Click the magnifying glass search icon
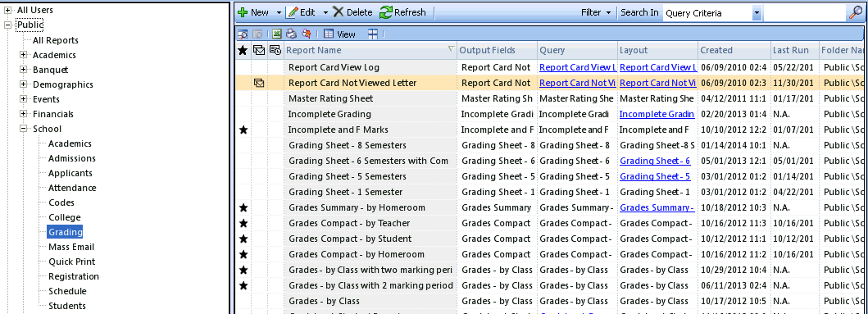The image size is (868, 314). click(855, 13)
